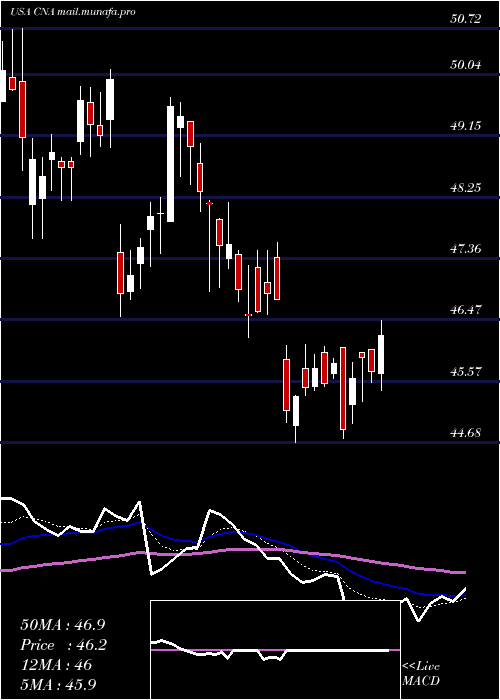
Task: Click the 49.15 price axis label
Action: (x=466, y=125)
